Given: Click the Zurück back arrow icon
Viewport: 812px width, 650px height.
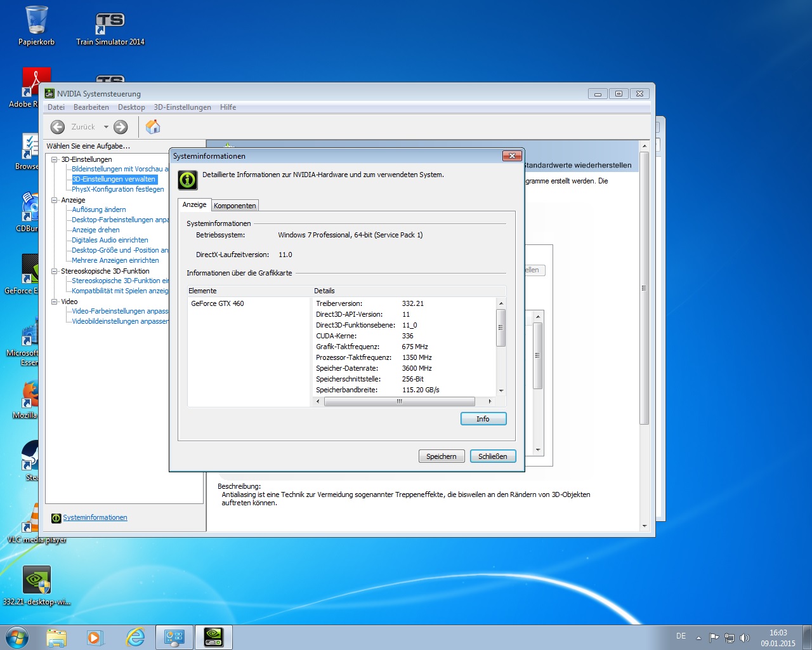Looking at the screenshot, I should click(x=58, y=127).
